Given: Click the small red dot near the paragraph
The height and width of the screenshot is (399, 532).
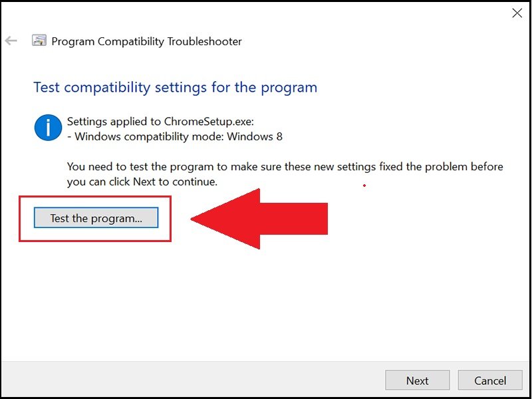Looking at the screenshot, I should [364, 186].
